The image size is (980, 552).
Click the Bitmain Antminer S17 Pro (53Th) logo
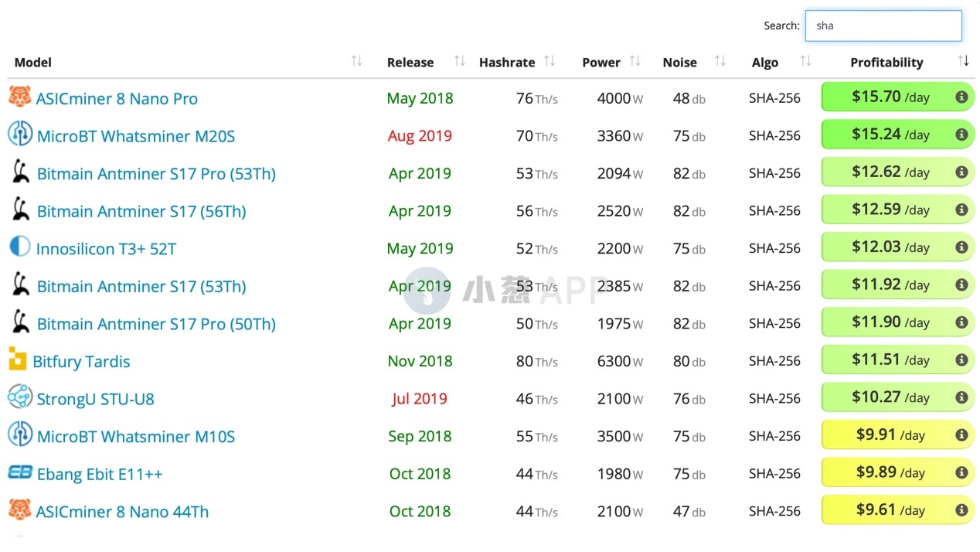click(21, 171)
